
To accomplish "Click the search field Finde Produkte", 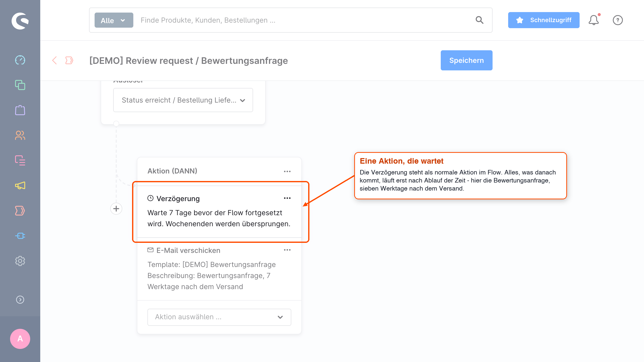I will tap(304, 20).
